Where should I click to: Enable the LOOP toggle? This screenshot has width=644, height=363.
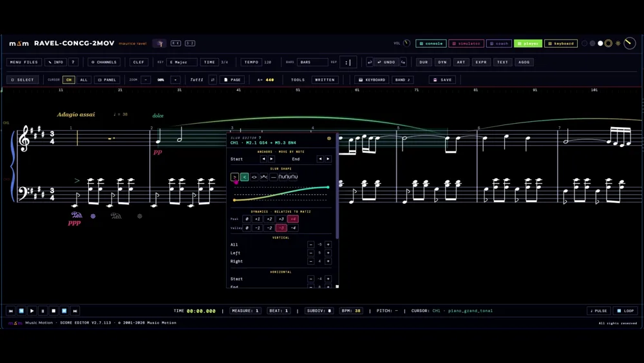(x=625, y=311)
